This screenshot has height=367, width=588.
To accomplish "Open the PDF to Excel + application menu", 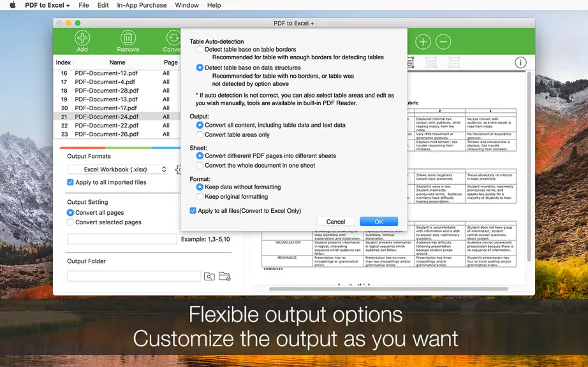I will [48, 5].
